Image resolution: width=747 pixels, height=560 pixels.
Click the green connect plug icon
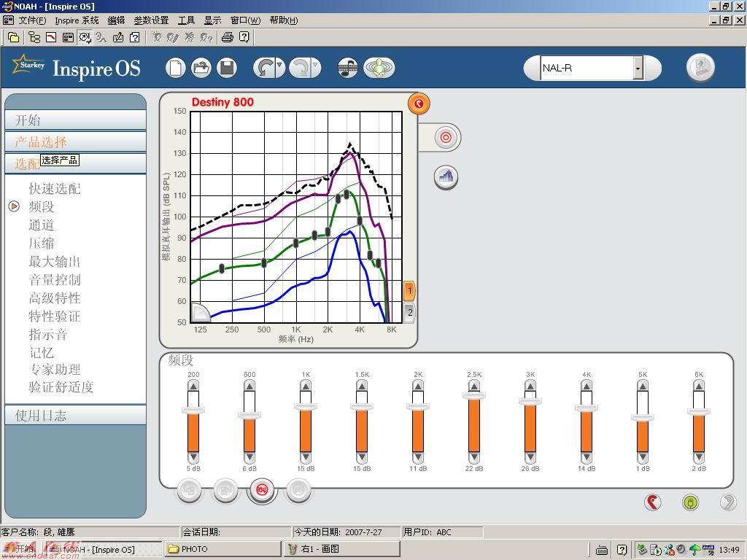click(x=690, y=502)
